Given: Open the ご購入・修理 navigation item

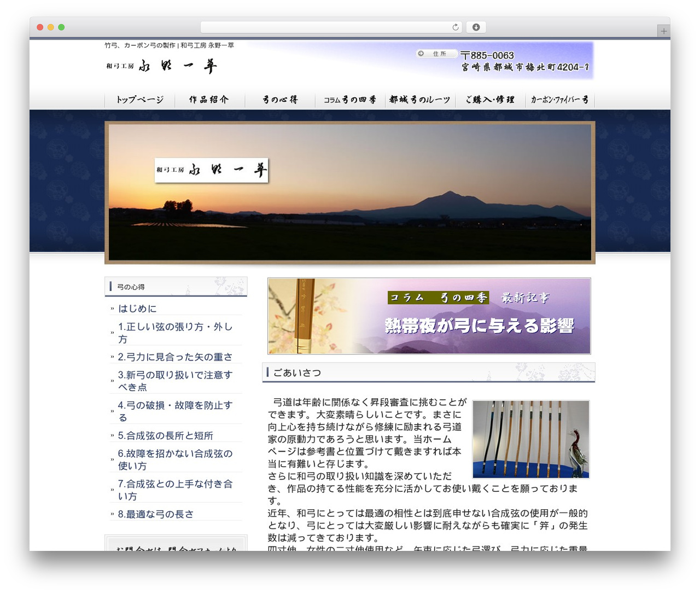Looking at the screenshot, I should tap(490, 100).
